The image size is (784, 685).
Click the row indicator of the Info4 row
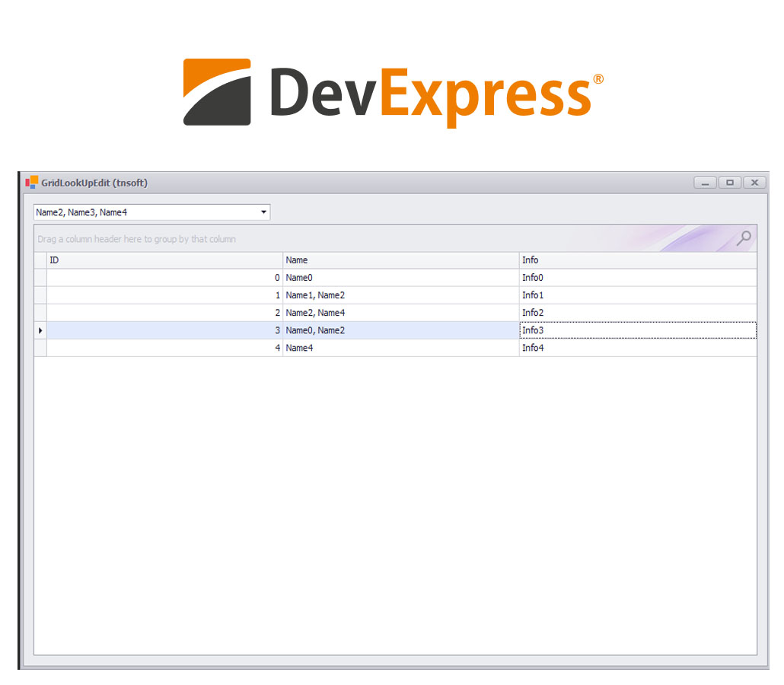(40, 348)
